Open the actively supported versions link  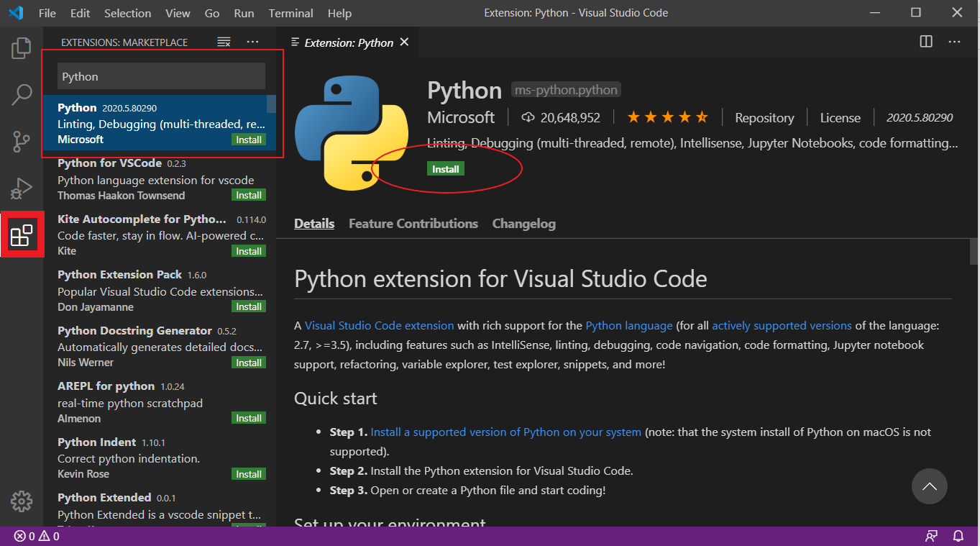click(x=782, y=325)
